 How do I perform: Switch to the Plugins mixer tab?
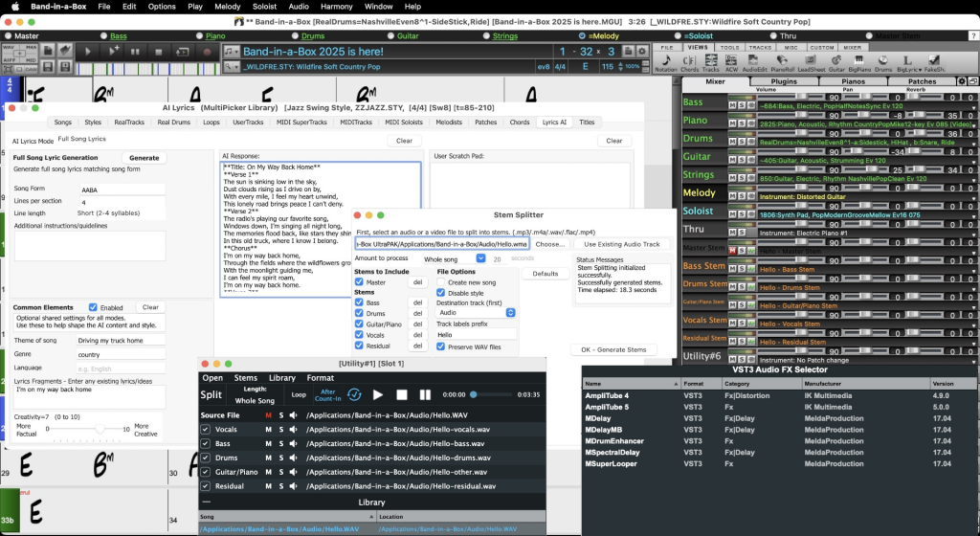pos(784,82)
